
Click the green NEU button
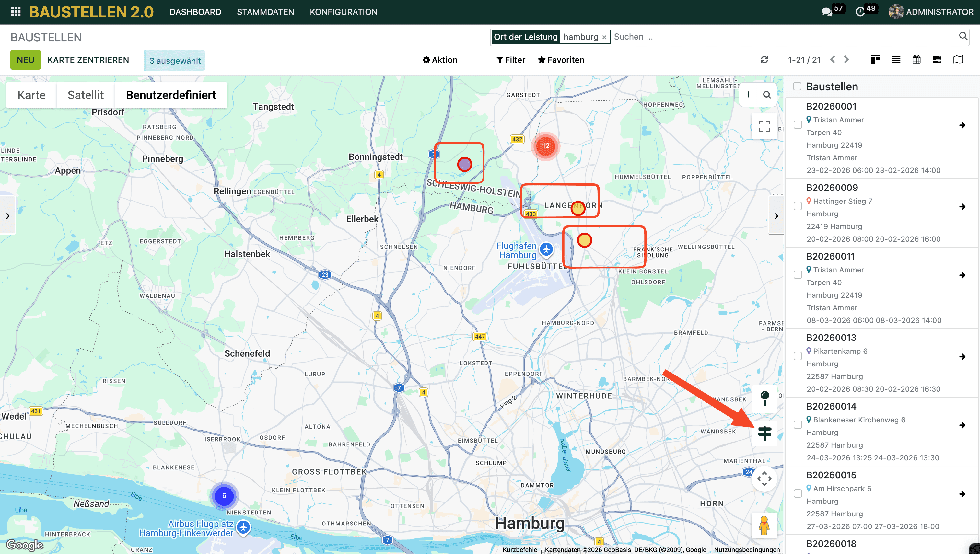[25, 60]
